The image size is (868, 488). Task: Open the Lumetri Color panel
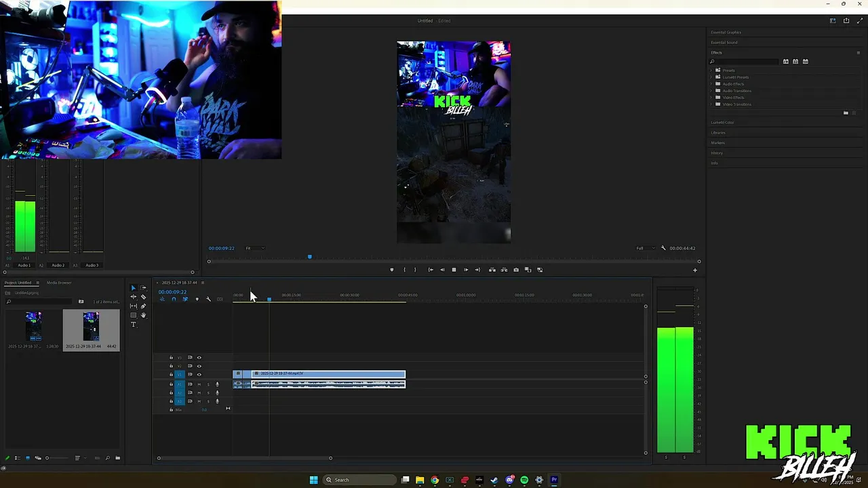(x=722, y=123)
